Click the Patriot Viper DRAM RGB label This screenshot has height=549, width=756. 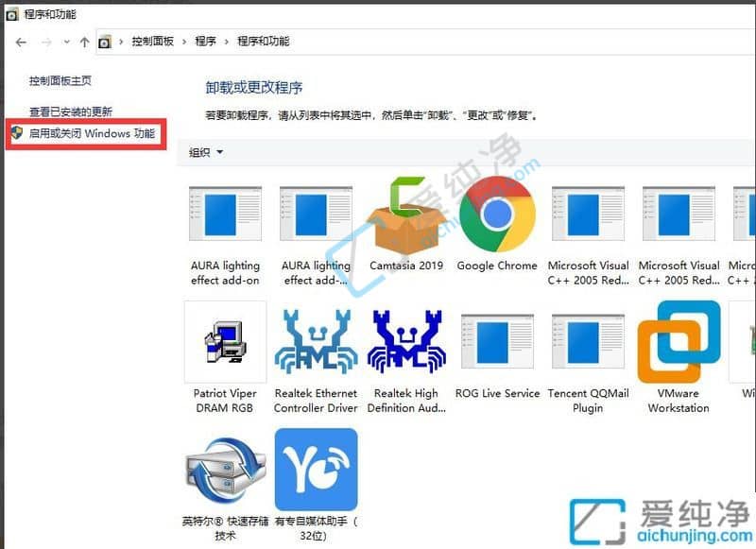(x=225, y=401)
